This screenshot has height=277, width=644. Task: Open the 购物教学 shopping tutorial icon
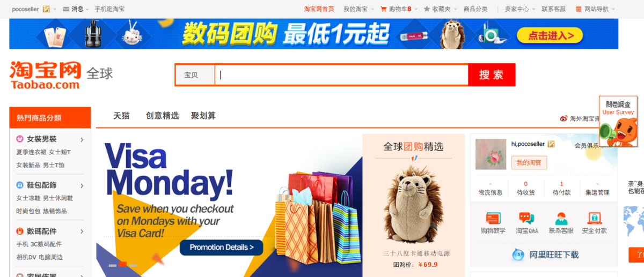point(493,218)
